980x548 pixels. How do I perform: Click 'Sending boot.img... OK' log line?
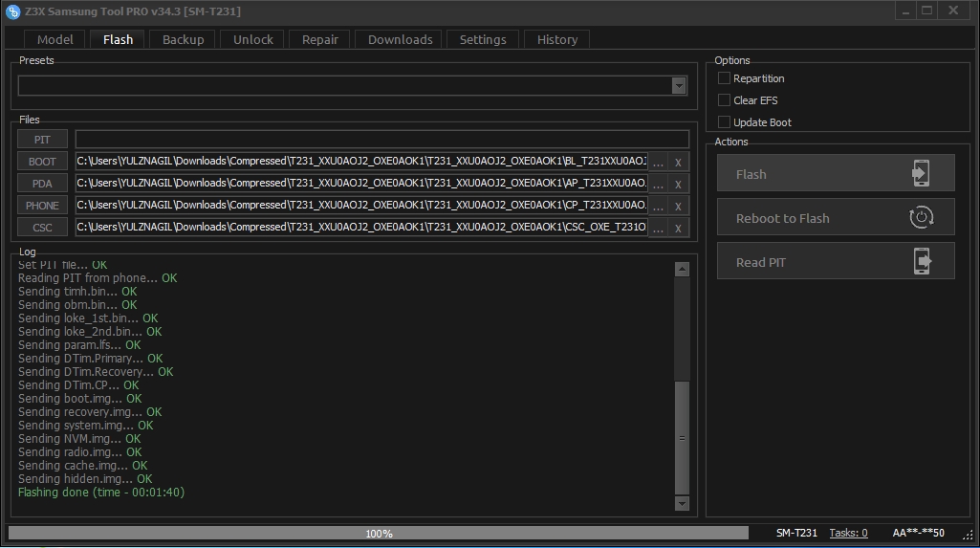point(80,399)
